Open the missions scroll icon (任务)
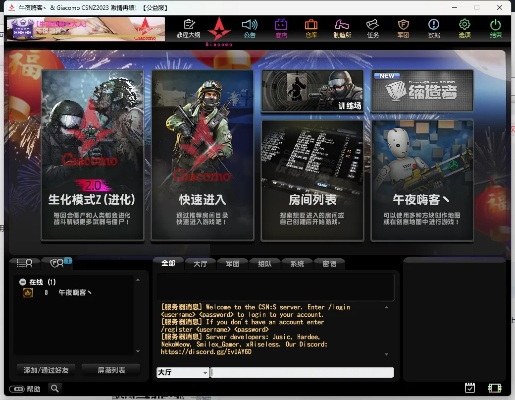515x400 pixels. tap(373, 28)
